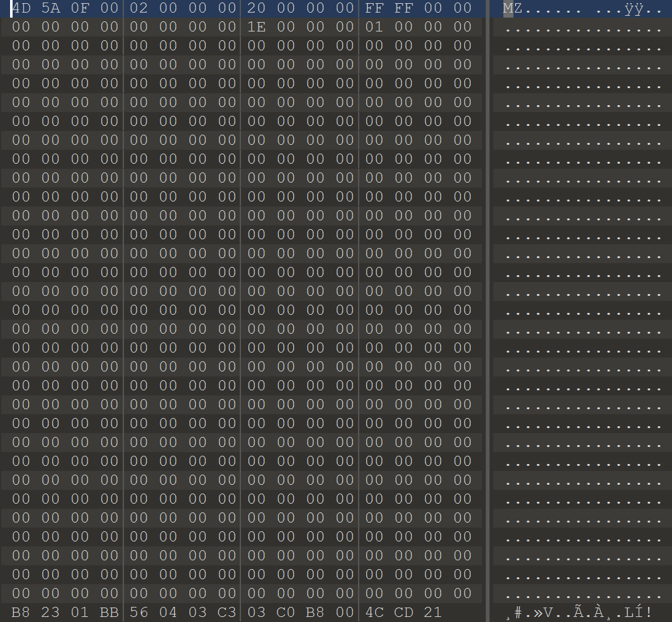The image size is (672, 622).
Task: Select the 4D byte in the first row
Action: pyautogui.click(x=21, y=8)
